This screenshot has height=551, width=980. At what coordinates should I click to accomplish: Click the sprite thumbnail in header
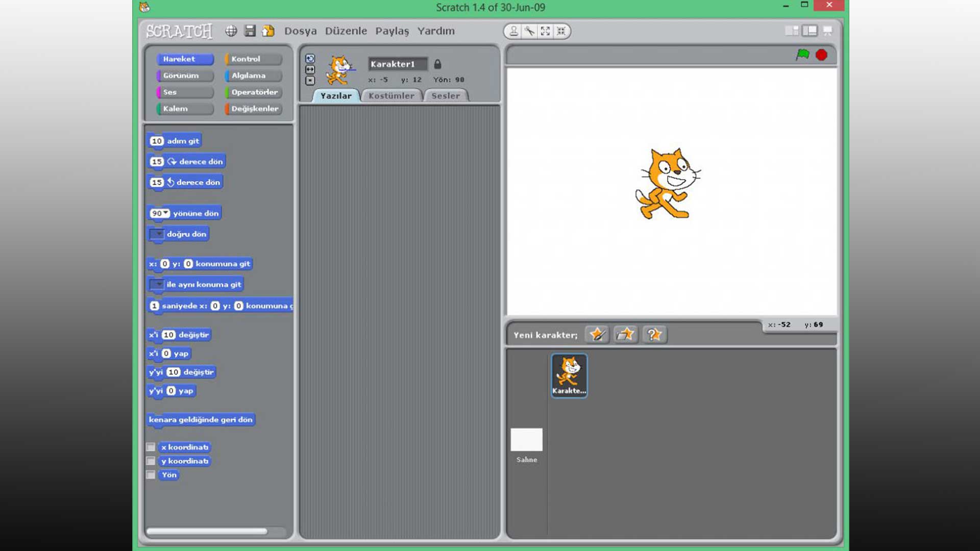(x=339, y=70)
